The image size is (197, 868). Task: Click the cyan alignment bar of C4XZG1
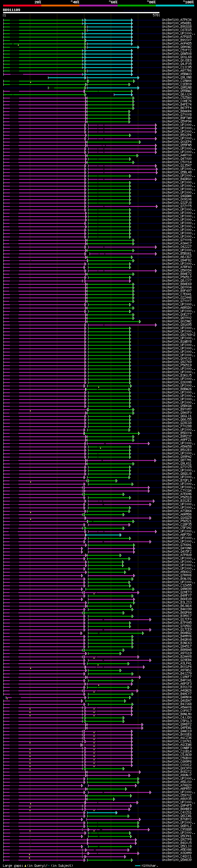click(103, 812)
